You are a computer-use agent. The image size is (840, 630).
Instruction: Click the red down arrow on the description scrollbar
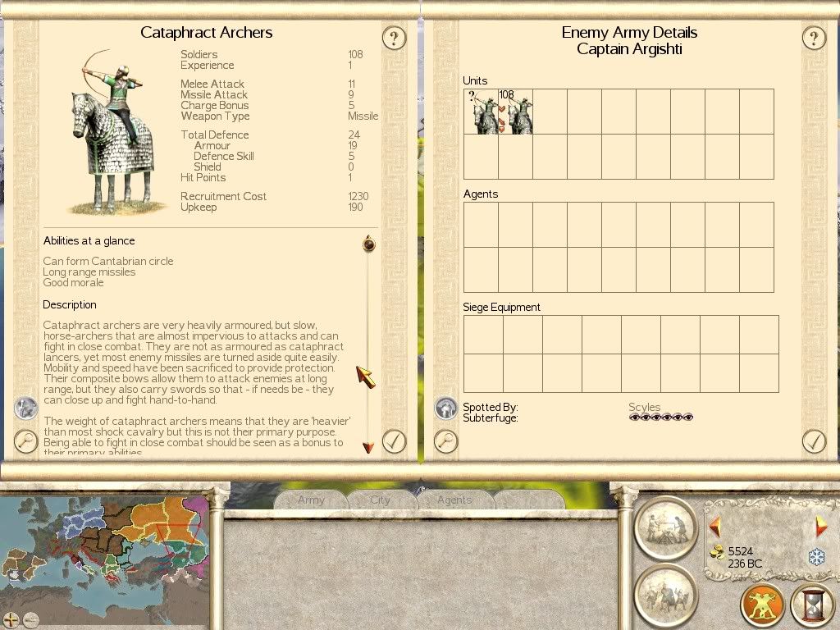pyautogui.click(x=368, y=447)
